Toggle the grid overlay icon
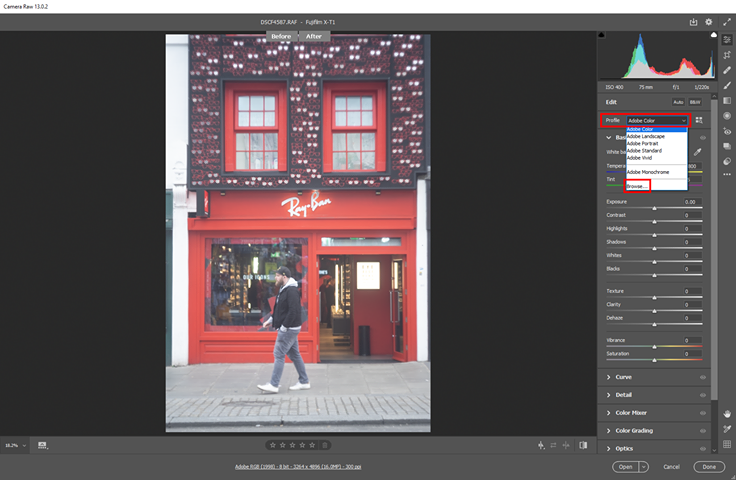The height and width of the screenshot is (480, 736). pyautogui.click(x=727, y=444)
